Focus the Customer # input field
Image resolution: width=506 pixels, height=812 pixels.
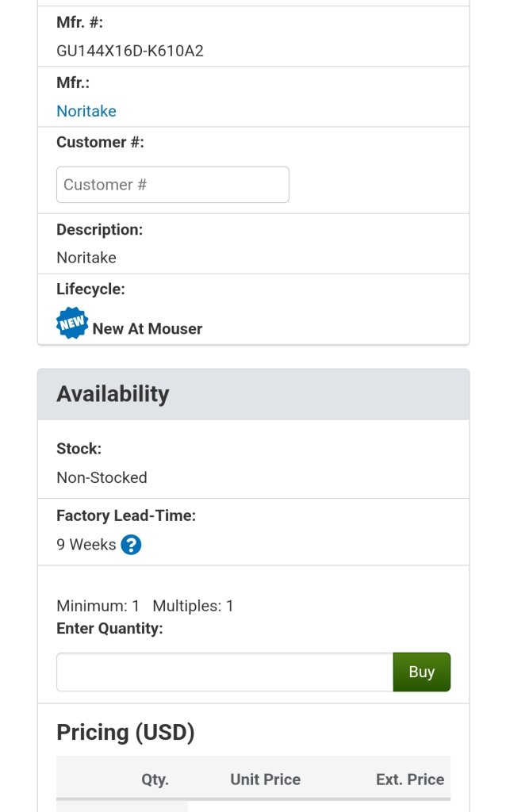[173, 185]
